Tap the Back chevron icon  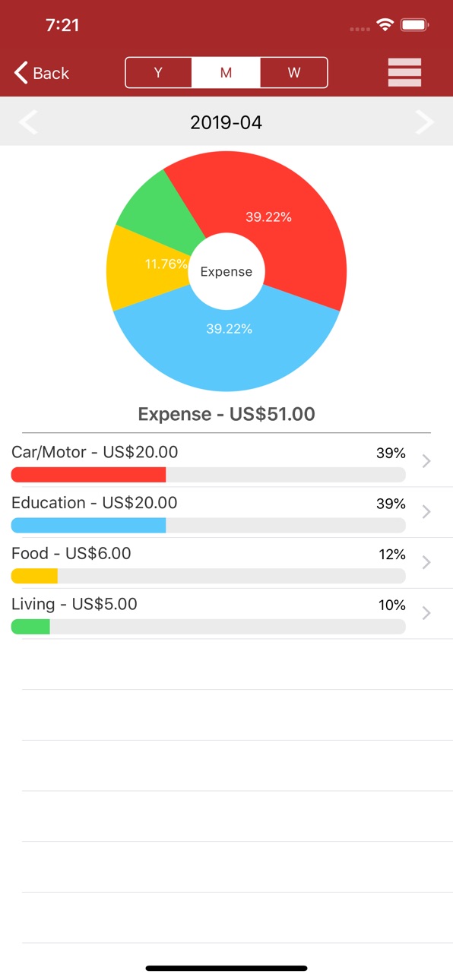click(x=21, y=73)
